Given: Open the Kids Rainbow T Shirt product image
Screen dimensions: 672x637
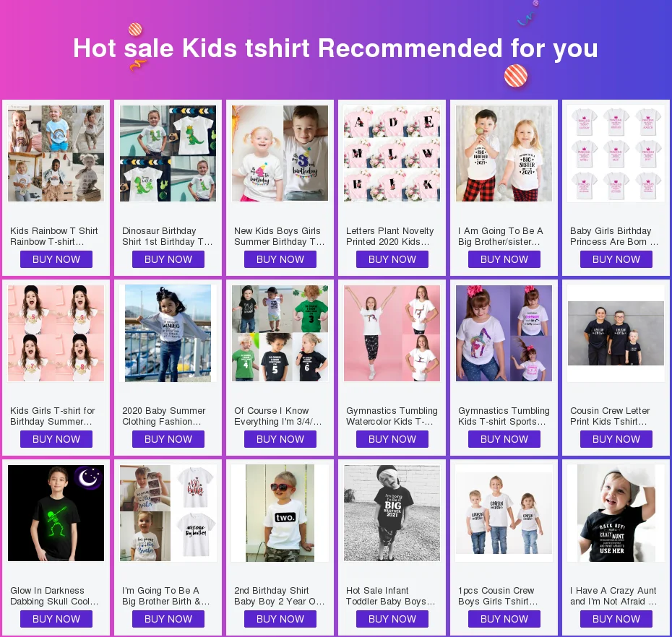Looking at the screenshot, I should tap(56, 153).
